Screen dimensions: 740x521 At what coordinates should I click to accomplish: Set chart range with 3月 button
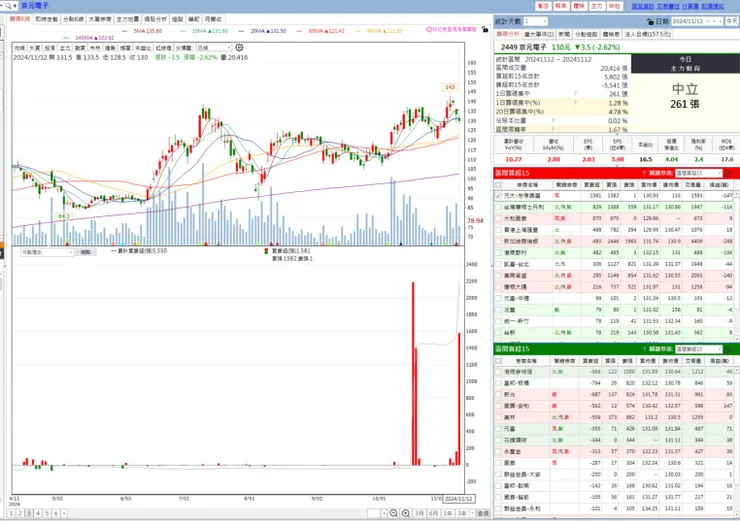point(419,513)
